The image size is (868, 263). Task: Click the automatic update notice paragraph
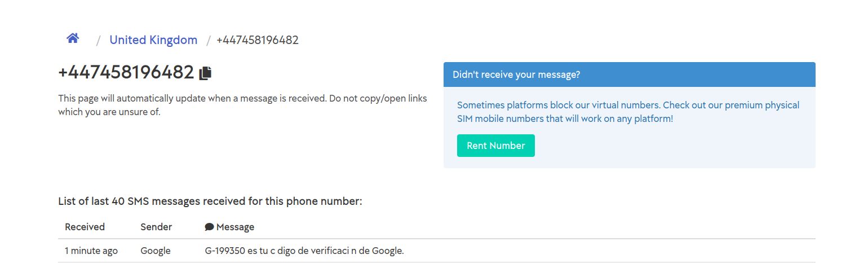(x=242, y=105)
